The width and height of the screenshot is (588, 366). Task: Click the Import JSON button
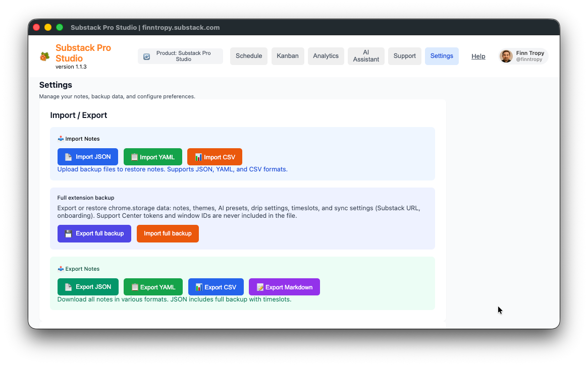coord(88,157)
